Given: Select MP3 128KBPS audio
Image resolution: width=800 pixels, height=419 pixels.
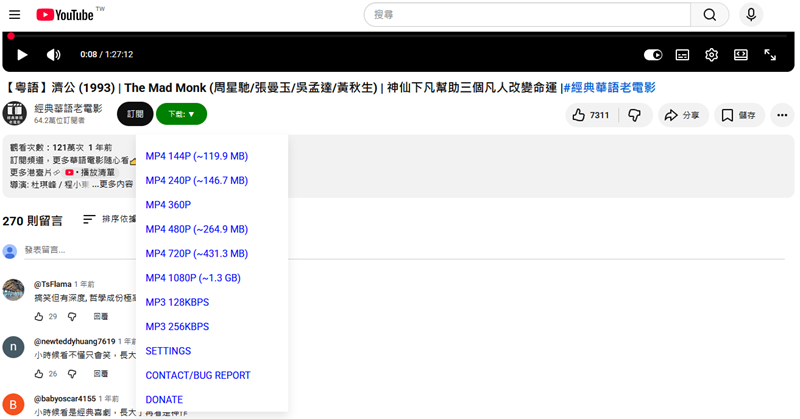Looking at the screenshot, I should pyautogui.click(x=177, y=302).
